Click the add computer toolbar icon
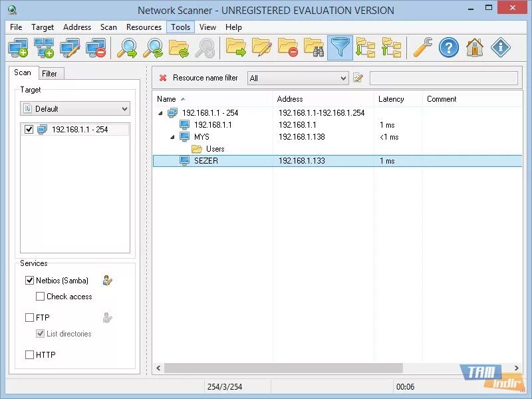 (x=18, y=47)
